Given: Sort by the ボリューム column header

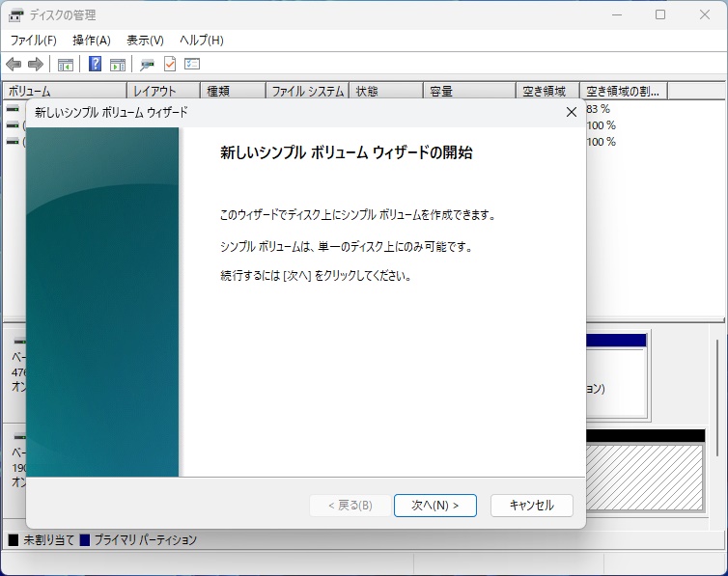Looking at the screenshot, I should click(x=63, y=92).
